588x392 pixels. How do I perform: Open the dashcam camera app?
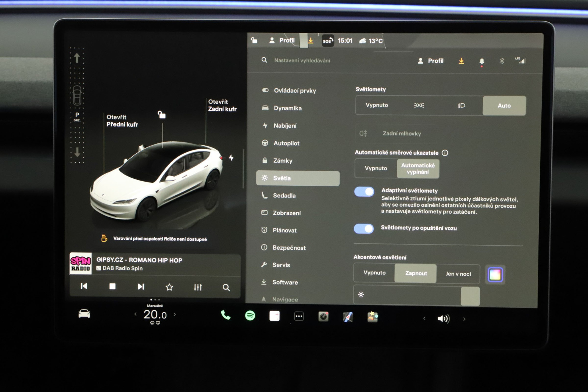(x=323, y=316)
